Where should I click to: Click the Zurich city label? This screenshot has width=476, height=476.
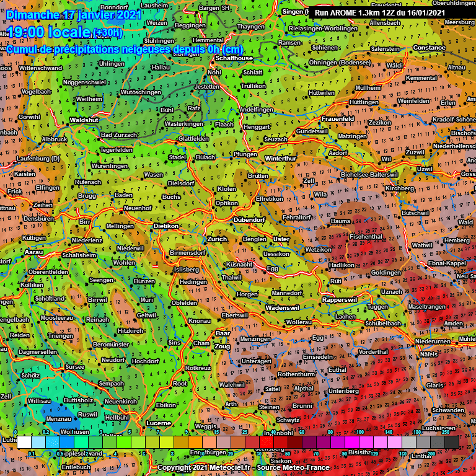pyautogui.click(x=217, y=239)
